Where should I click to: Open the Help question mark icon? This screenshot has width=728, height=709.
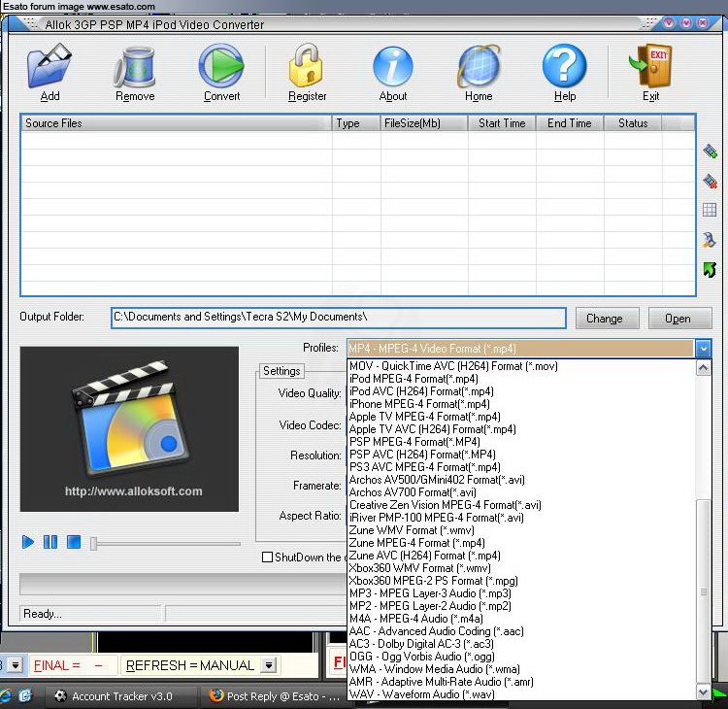565,66
